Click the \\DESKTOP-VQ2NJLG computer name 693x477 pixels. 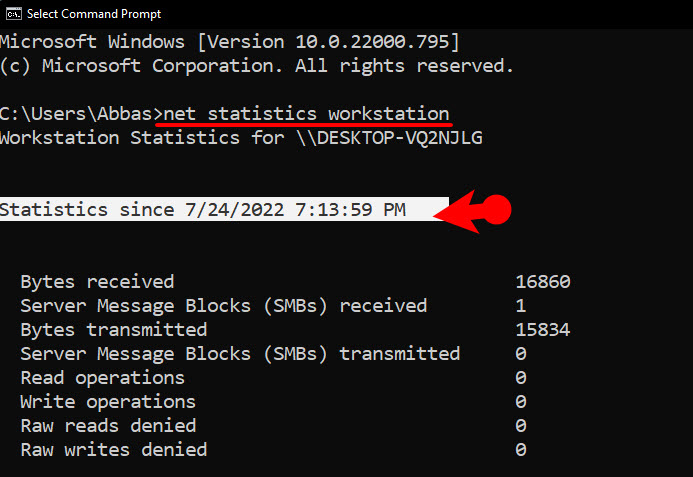[x=390, y=138]
